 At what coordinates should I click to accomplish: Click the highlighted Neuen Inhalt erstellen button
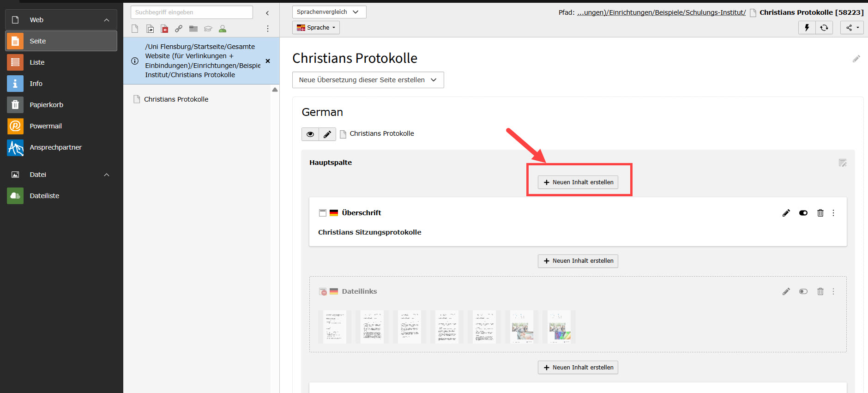[578, 182]
